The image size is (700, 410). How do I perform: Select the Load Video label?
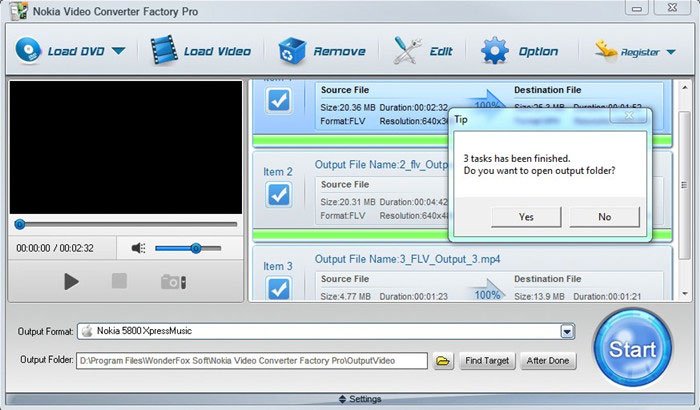coord(217,51)
